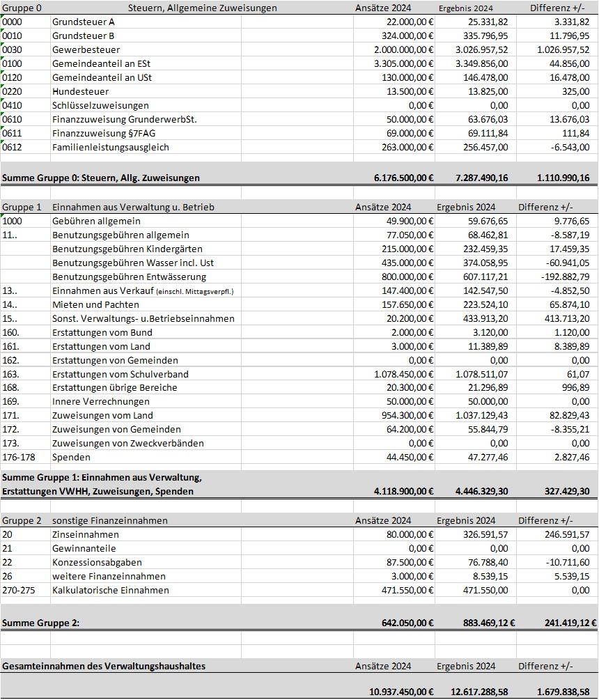
Task: Click Summe Gruppe 2 result 883.469,12 €
Action: click(489, 623)
